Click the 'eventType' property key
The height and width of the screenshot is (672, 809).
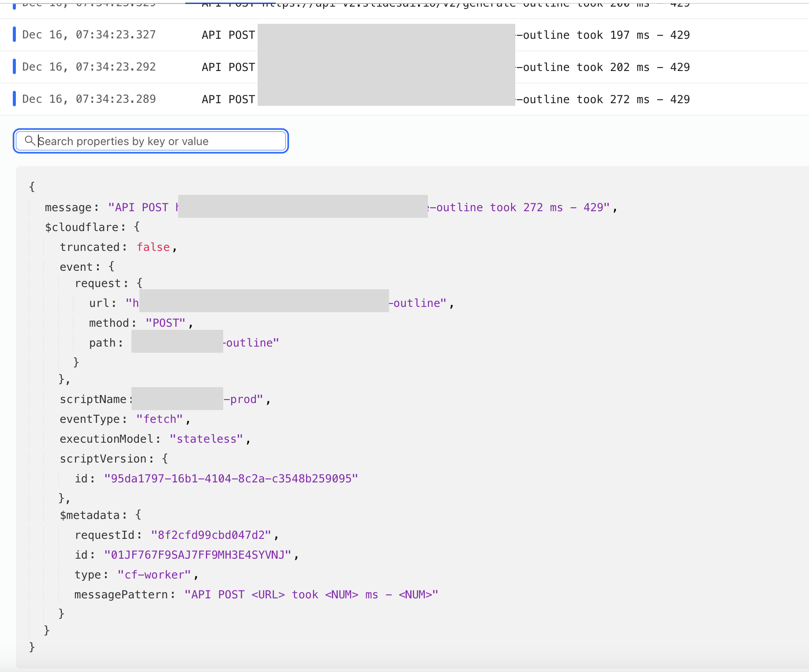point(90,419)
